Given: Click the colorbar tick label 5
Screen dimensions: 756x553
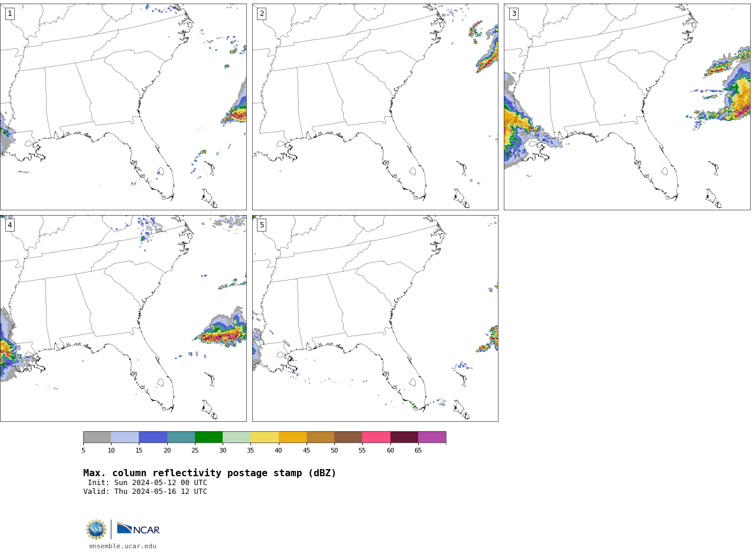Looking at the screenshot, I should [83, 451].
